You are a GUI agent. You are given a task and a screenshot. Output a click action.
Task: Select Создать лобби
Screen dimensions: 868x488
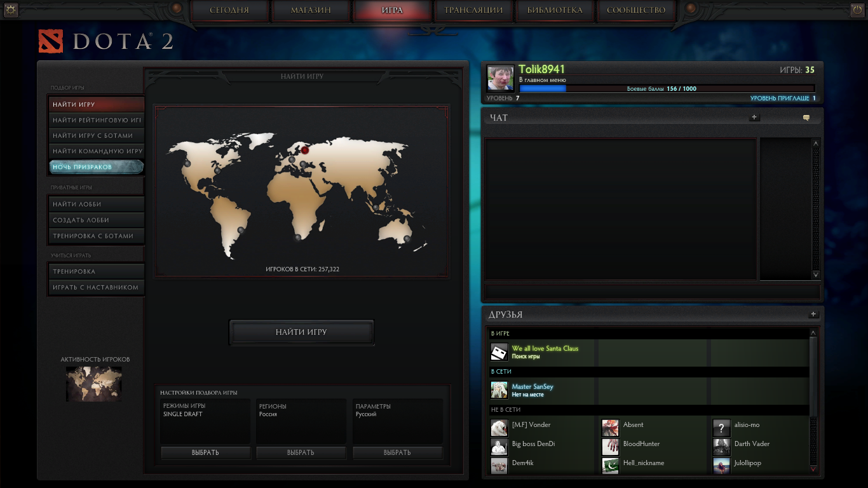(97, 220)
